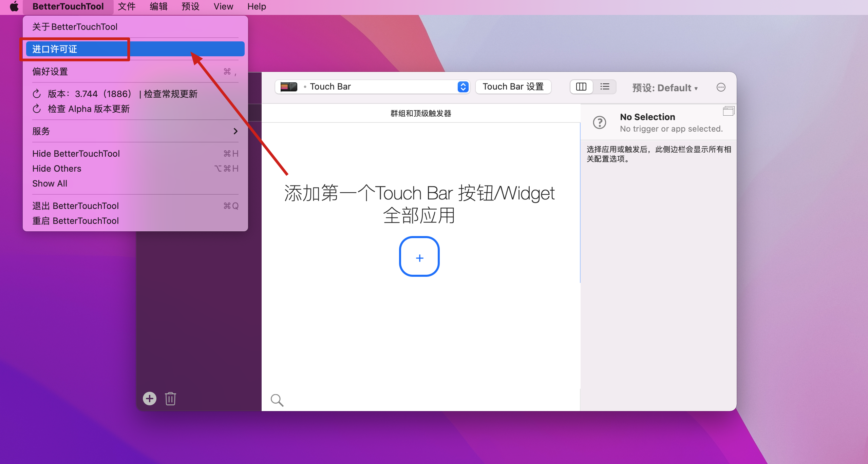
Task: Switch to column view layout
Action: (581, 87)
